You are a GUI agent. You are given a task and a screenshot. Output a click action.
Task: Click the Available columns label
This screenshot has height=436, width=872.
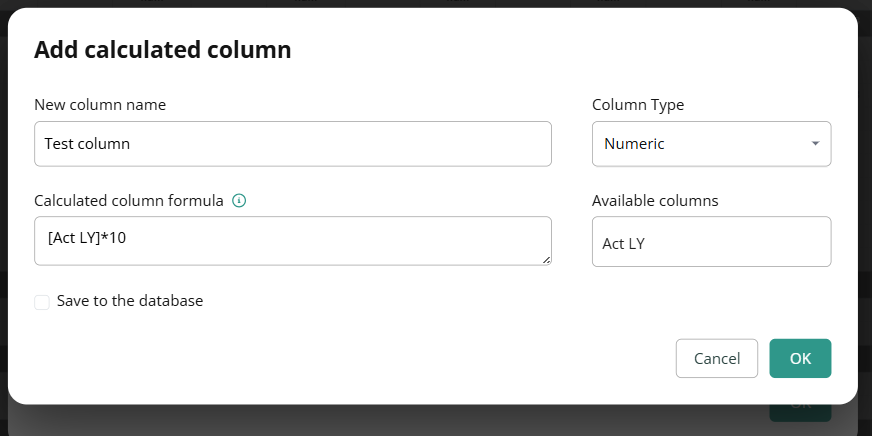(655, 200)
